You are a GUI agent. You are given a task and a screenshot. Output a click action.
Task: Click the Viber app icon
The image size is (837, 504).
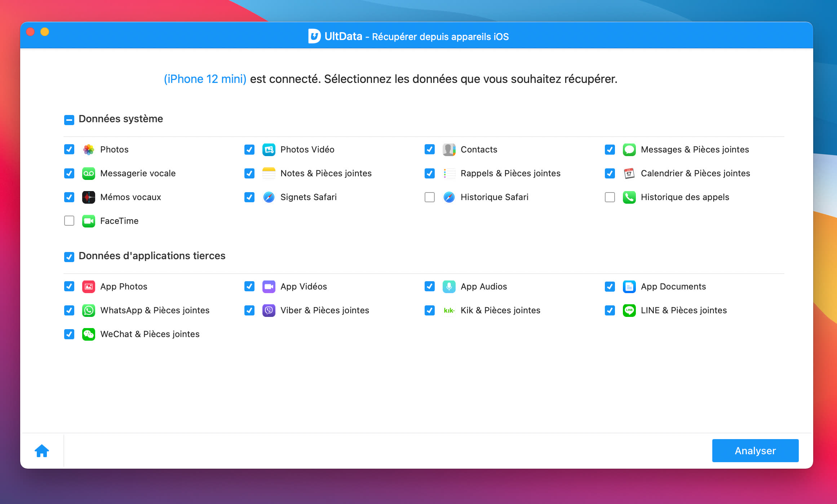pyautogui.click(x=269, y=310)
